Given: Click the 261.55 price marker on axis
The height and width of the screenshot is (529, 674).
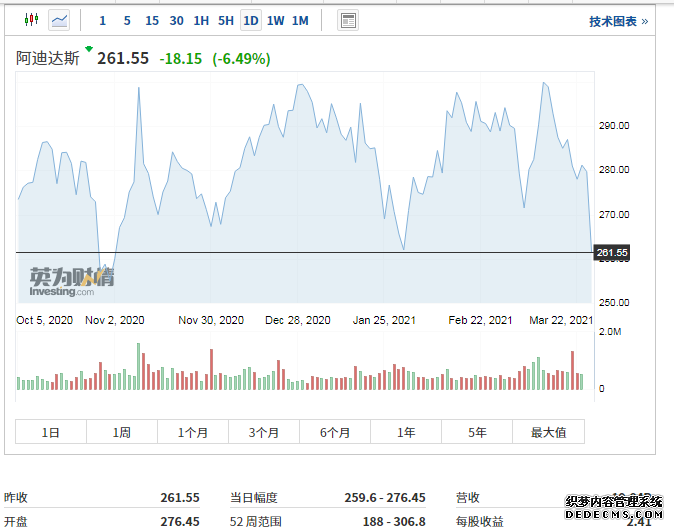Looking at the screenshot, I should [612, 252].
